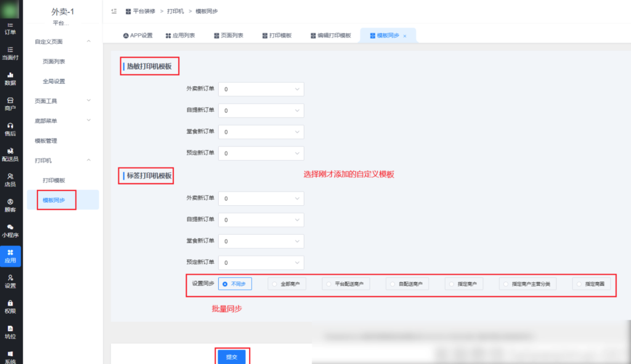Click the 商户 sidebar icon
Screen dimensions: 631x364
point(10,103)
